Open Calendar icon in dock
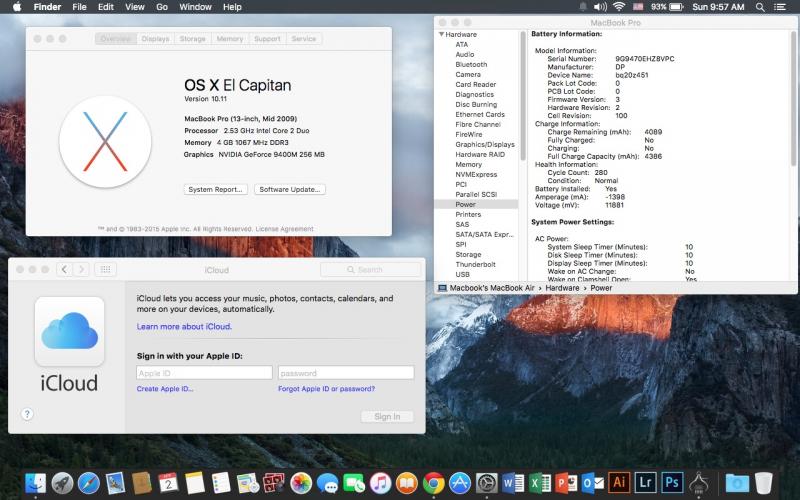Screen dimensions: 800x500 point(168,482)
